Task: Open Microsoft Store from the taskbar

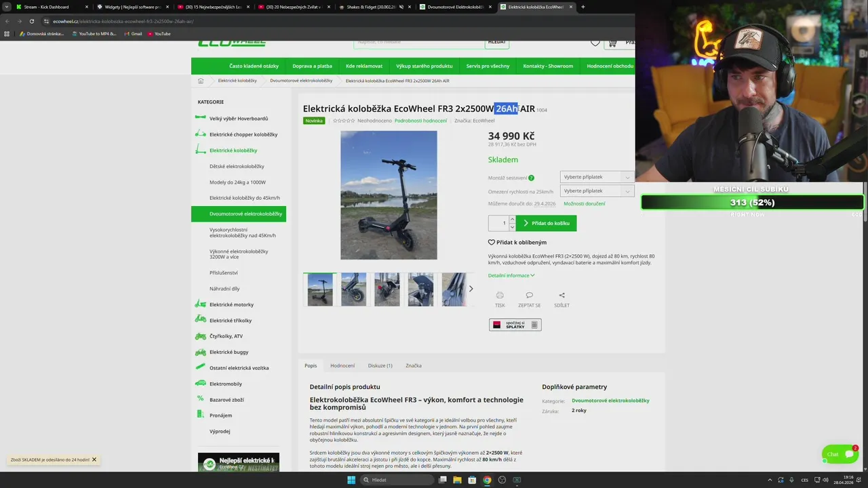Action: point(472,480)
